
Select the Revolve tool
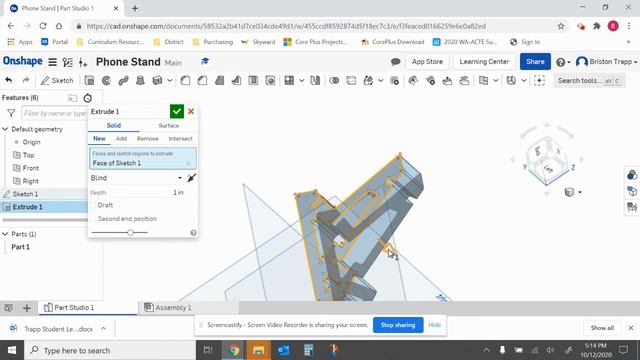106,80
